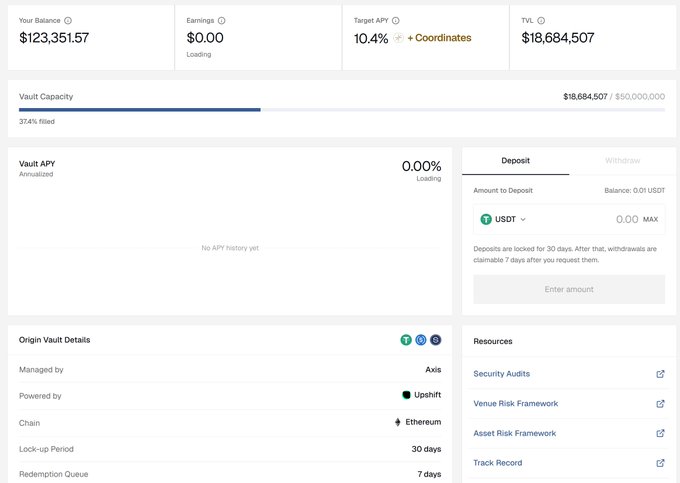Click the Ethereum chain icon
This screenshot has height=483, width=680.
pos(398,422)
